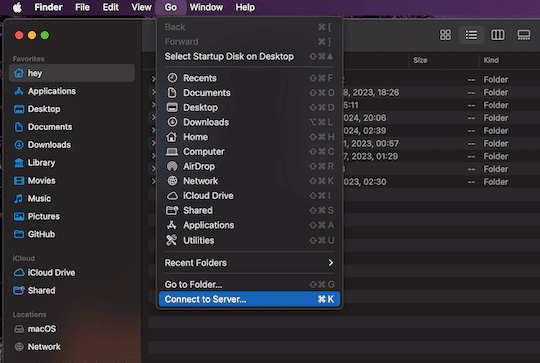This screenshot has height=363, width=540.
Task: Choose Shared in Go menu
Action: pos(249,210)
